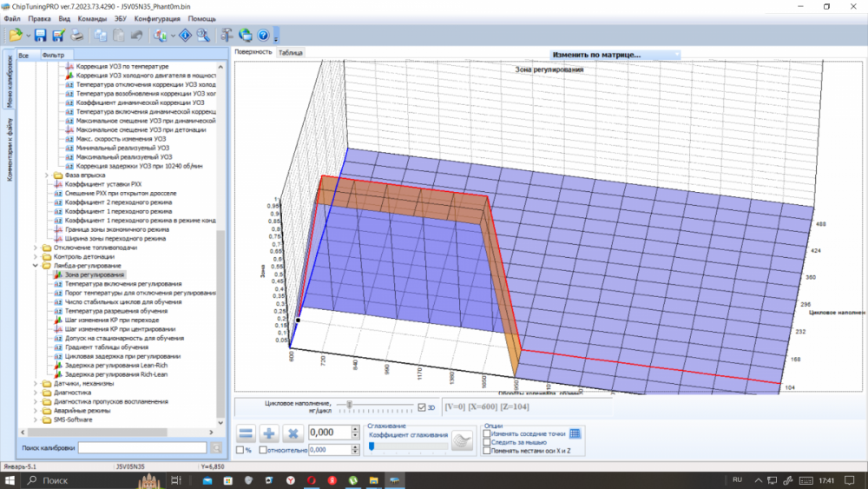Enable 'Изменять соседние точки' checkbox
Viewport: 868px width, 489px height.
(x=487, y=433)
